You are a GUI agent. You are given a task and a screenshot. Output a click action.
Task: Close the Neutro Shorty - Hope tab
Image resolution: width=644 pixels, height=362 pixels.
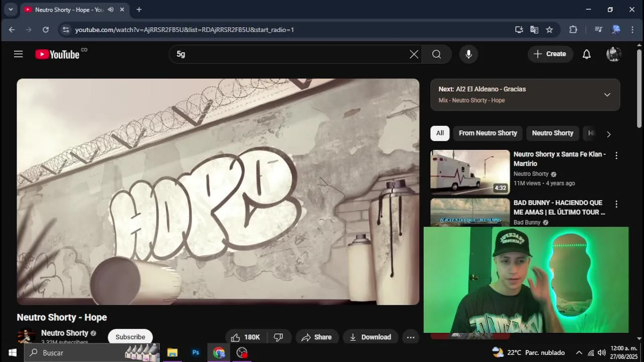122,10
